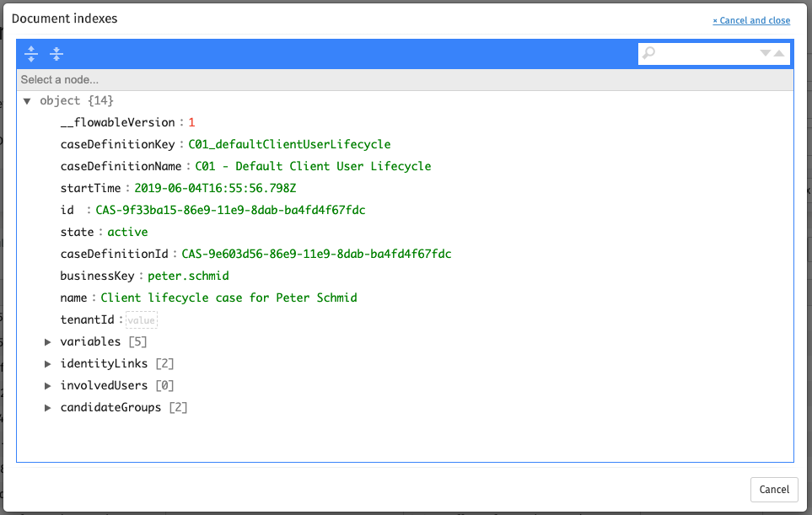Jump to previous search result arrow
This screenshot has height=515, width=812.
pos(779,53)
